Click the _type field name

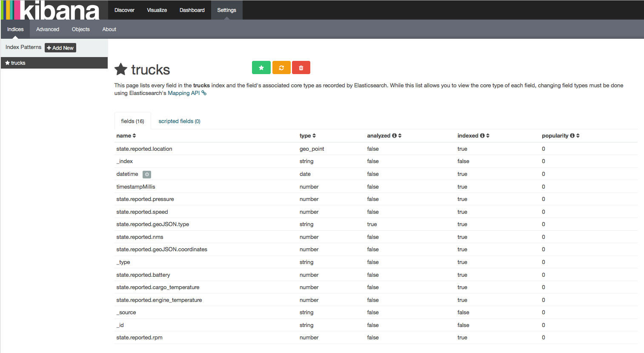click(x=123, y=262)
